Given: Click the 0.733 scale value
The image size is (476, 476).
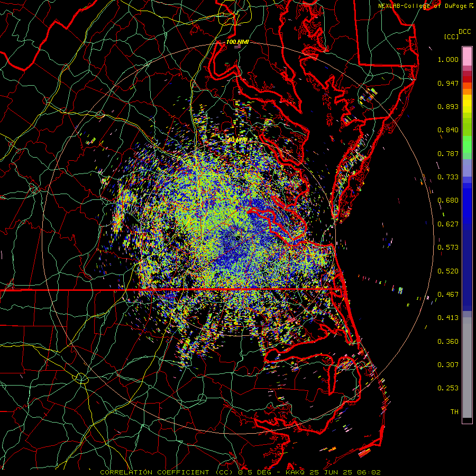Looking at the screenshot, I should coord(448,177).
